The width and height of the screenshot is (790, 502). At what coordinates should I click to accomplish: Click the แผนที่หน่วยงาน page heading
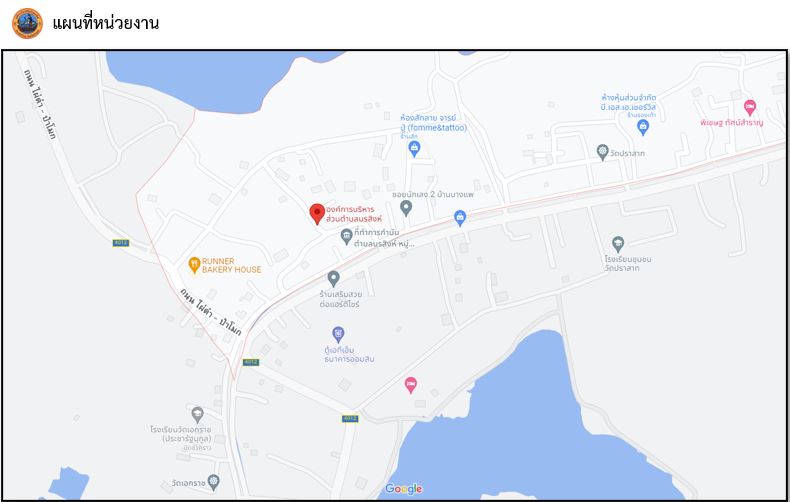(x=106, y=23)
